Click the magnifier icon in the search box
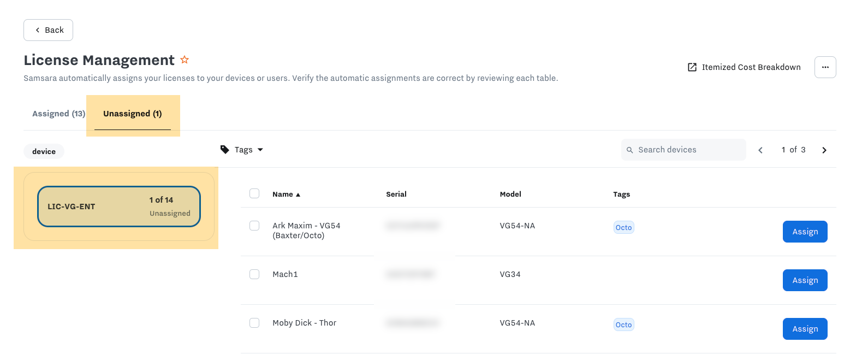 [x=630, y=150]
